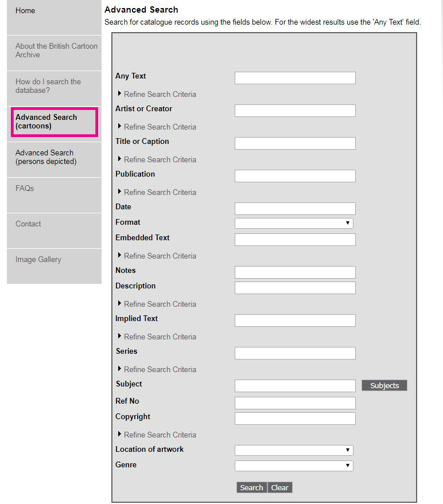Click the Ref No input field

pos(295,403)
